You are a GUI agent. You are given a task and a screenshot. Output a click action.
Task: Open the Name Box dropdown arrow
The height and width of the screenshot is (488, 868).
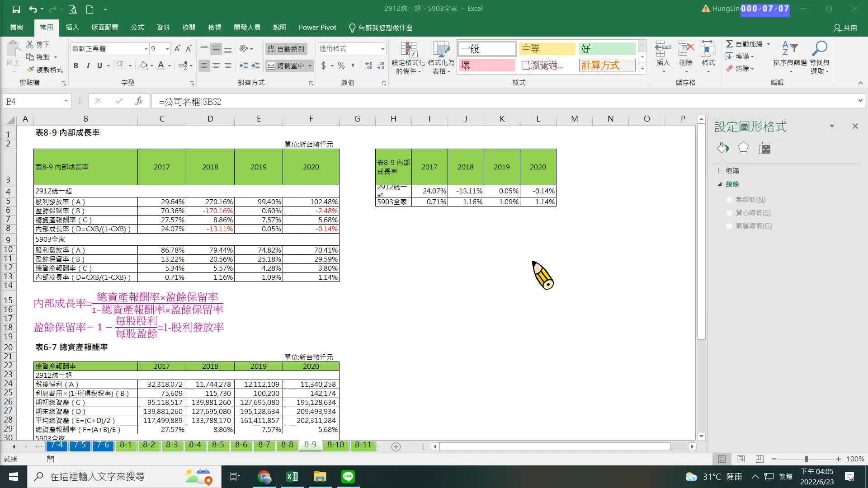(66, 101)
